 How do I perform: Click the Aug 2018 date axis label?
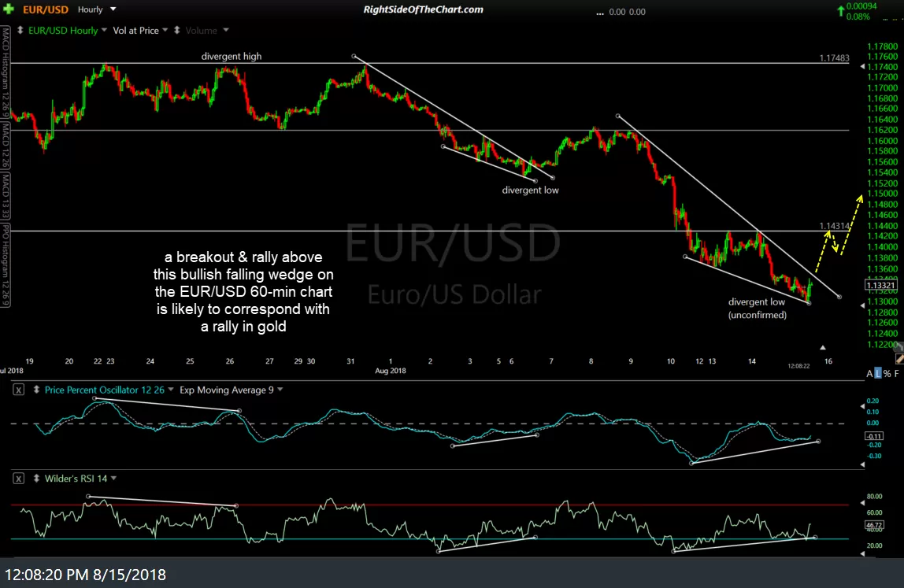(391, 371)
